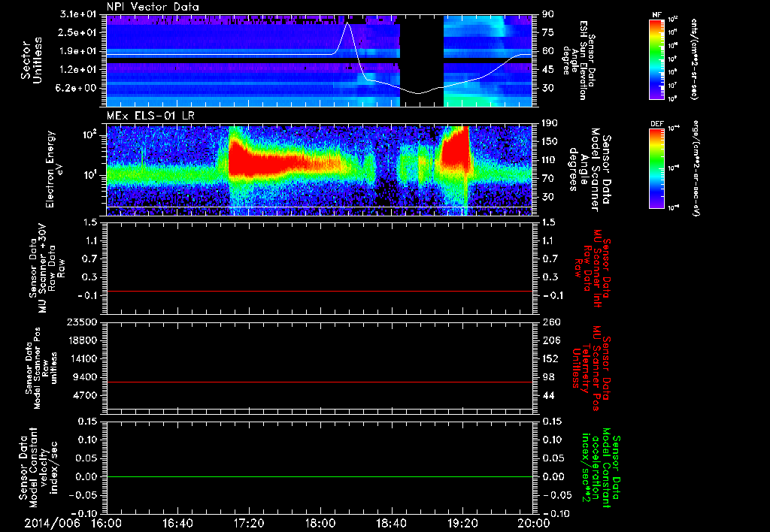
Task: Click the green line in the velocity panel
Action: click(x=320, y=476)
